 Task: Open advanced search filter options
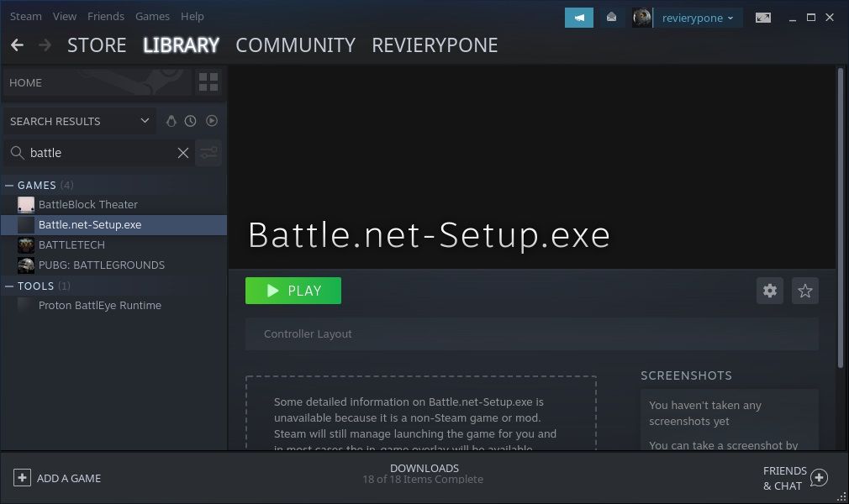[x=208, y=152]
